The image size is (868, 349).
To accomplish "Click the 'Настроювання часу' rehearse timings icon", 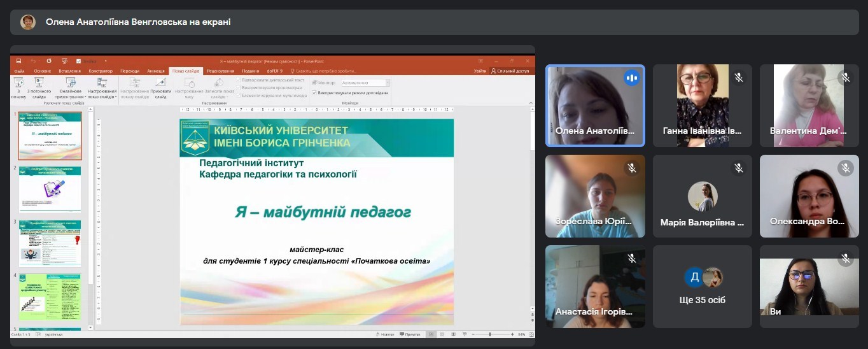I will pos(189,83).
